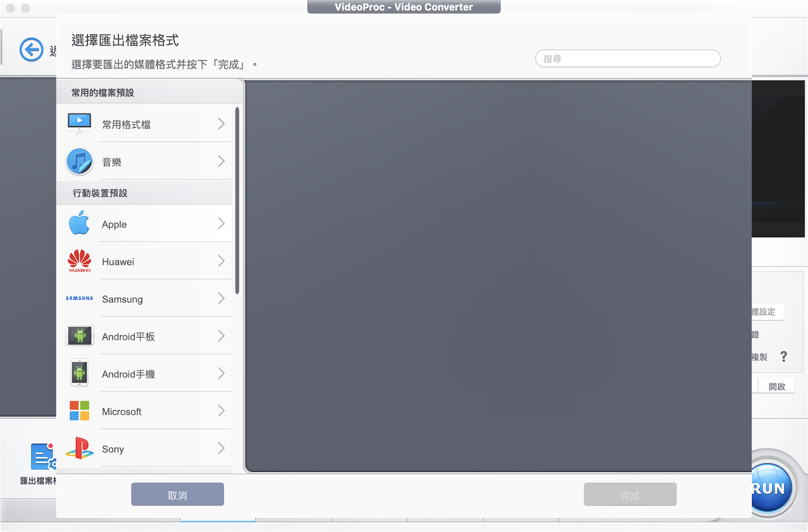Click the Android平板 tablet icon

(x=79, y=336)
